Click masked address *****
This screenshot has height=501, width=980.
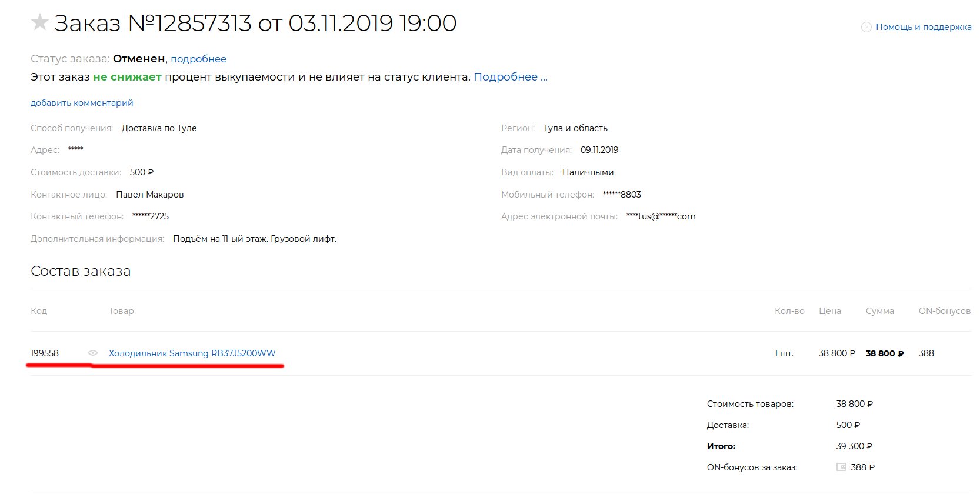(x=75, y=149)
